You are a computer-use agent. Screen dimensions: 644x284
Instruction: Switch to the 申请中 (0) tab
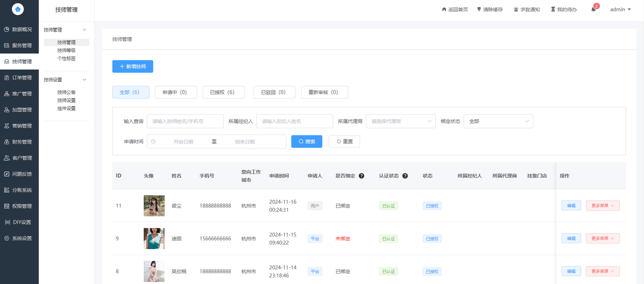tap(176, 92)
